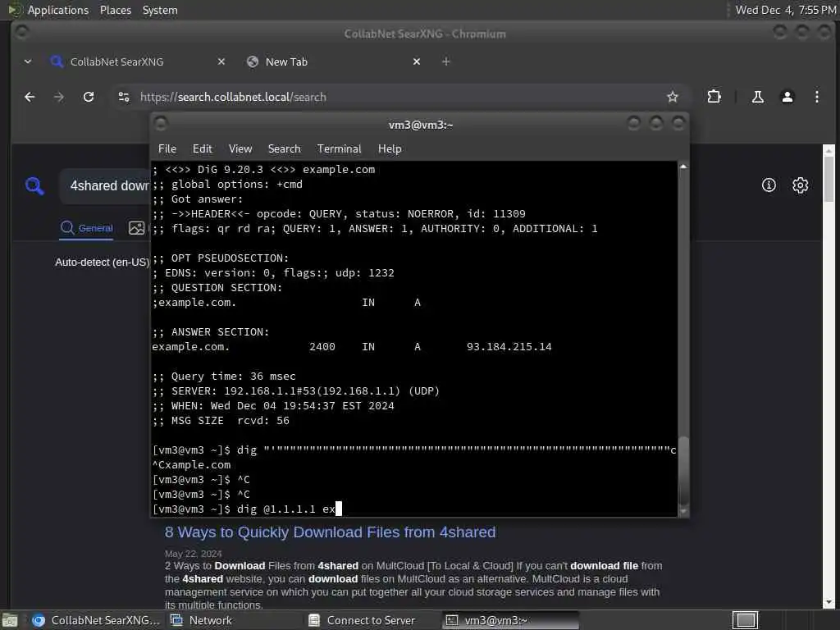Screen dimensions: 840x630
Task: Click terminal window menu button on title bar
Action: coord(161,124)
